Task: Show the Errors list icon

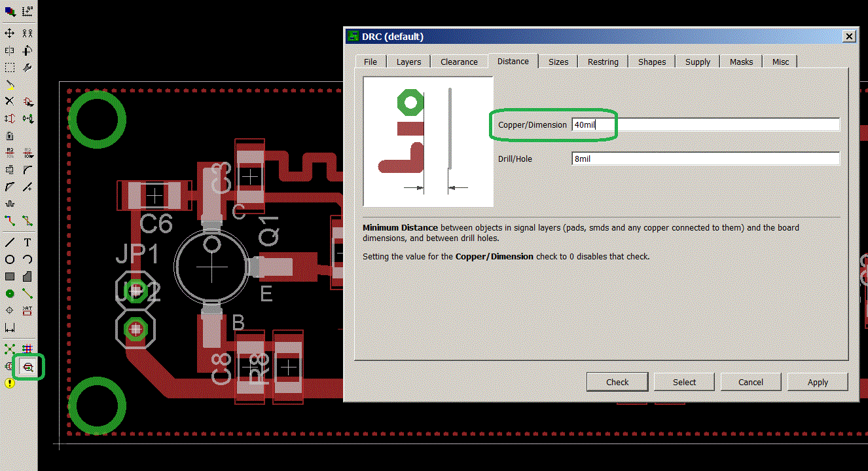Action: pyautogui.click(x=10, y=383)
